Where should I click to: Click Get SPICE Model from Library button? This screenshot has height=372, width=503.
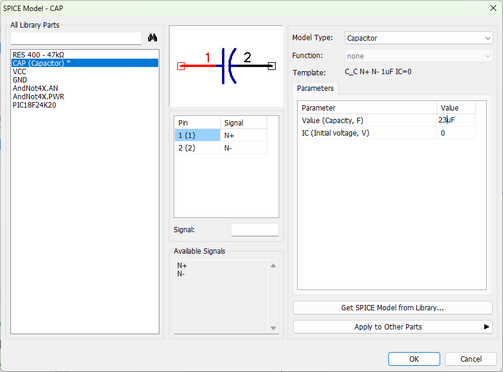pyautogui.click(x=393, y=308)
